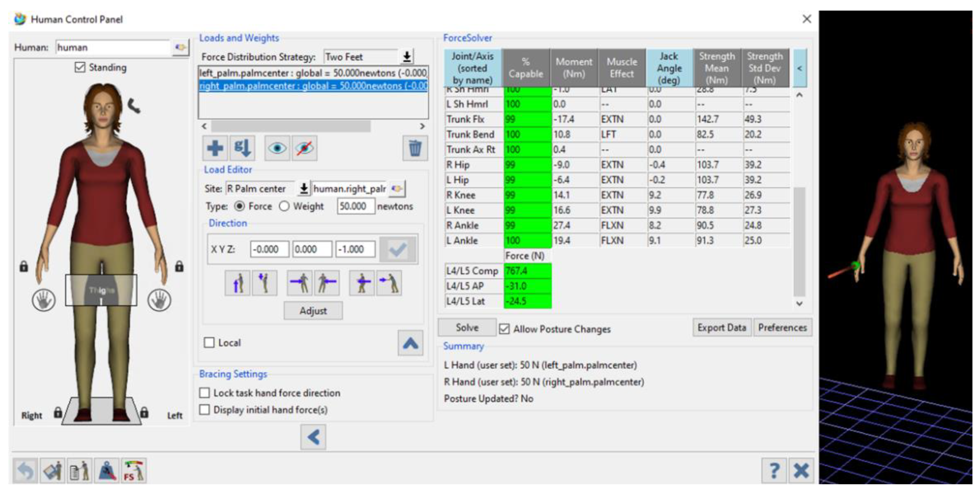The height and width of the screenshot is (490, 980).
Task: Click the help question mark icon
Action: [x=774, y=471]
